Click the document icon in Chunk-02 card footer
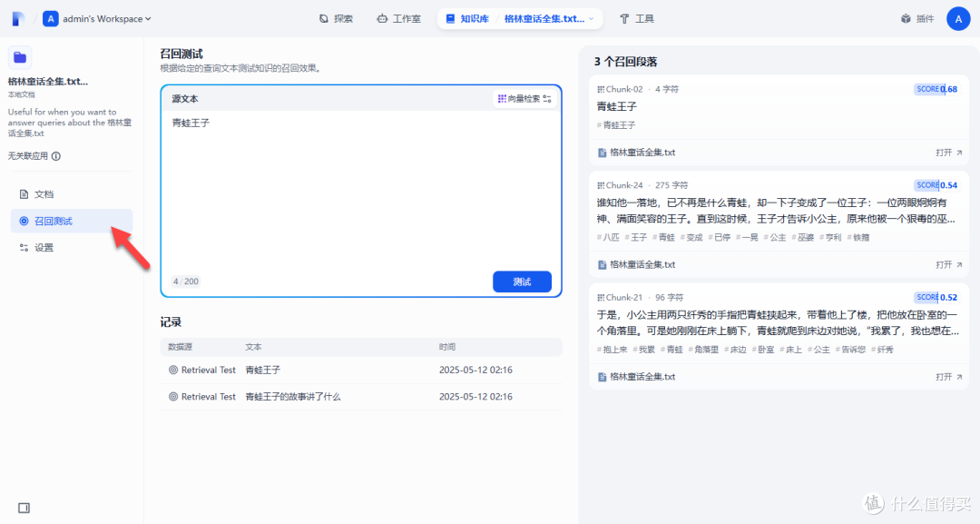The width and height of the screenshot is (980, 524). pos(602,153)
